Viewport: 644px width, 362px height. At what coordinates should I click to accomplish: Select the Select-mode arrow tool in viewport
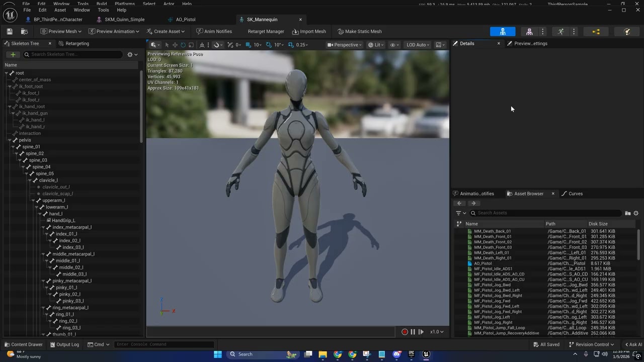click(167, 45)
